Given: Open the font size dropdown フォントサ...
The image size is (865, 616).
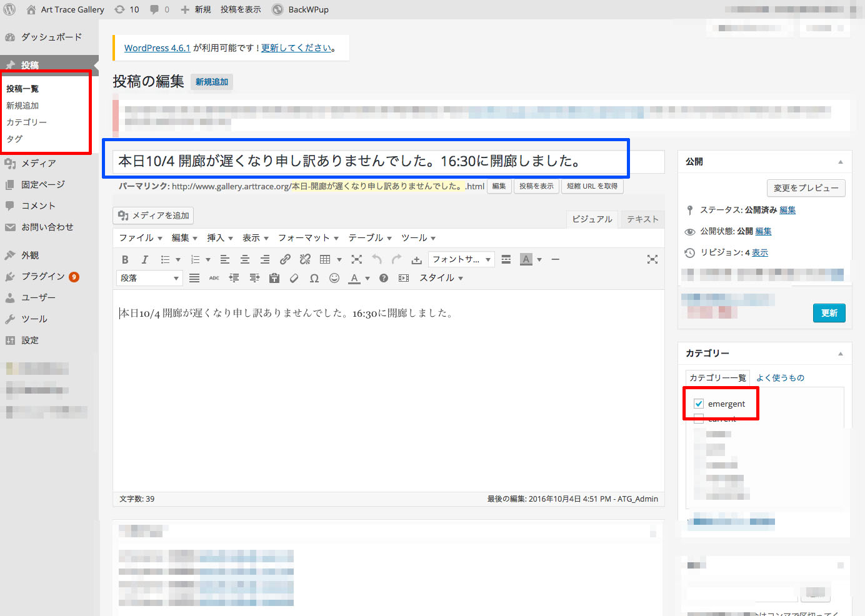Looking at the screenshot, I should coord(461,259).
